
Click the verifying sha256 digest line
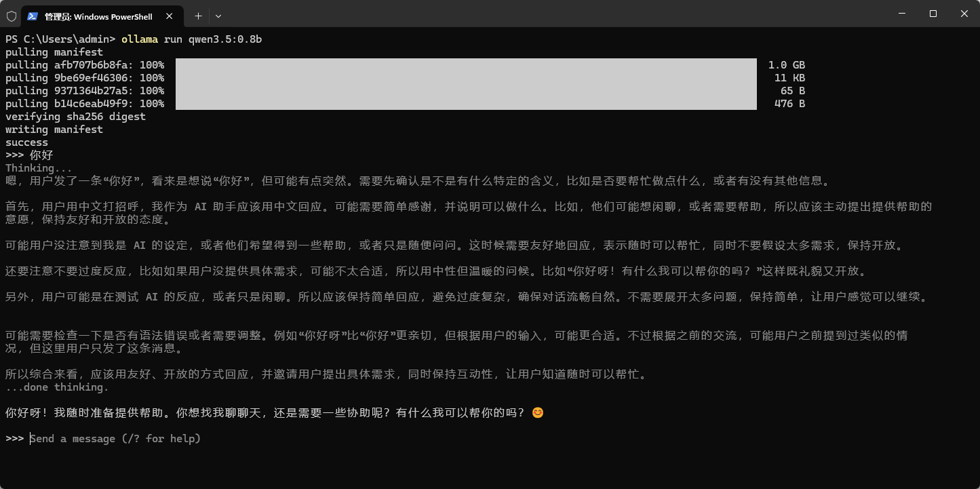(x=75, y=116)
